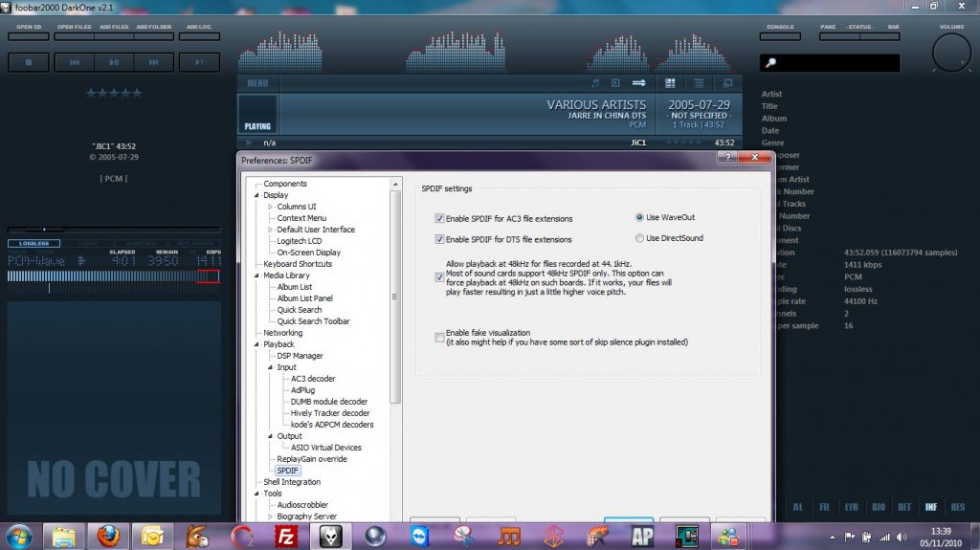This screenshot has width=980, height=550.
Task: Open the AP application in taskbar
Action: tap(642, 537)
